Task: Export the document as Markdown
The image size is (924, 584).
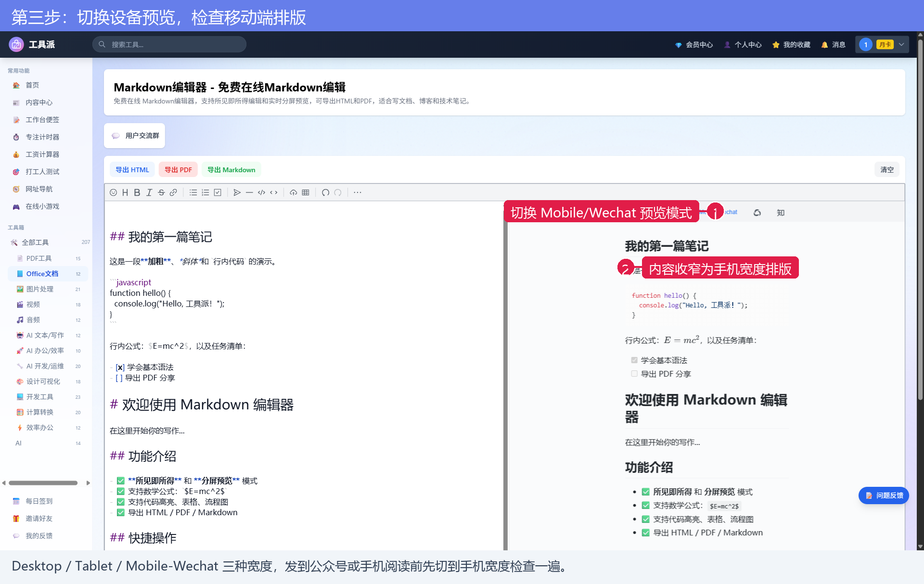Action: (x=231, y=170)
